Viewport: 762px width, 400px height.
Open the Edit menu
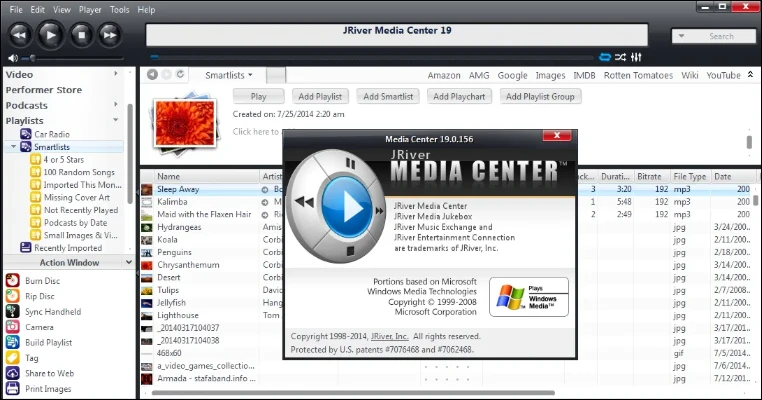click(x=37, y=9)
